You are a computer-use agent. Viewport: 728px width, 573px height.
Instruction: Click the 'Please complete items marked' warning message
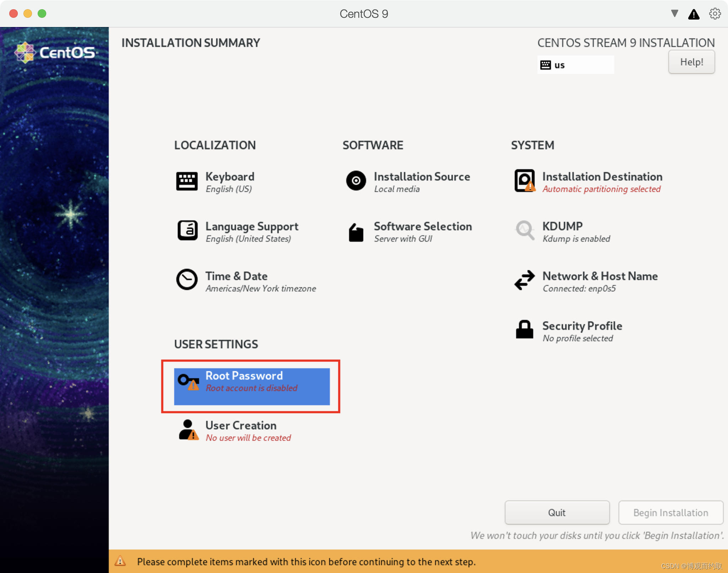(306, 562)
